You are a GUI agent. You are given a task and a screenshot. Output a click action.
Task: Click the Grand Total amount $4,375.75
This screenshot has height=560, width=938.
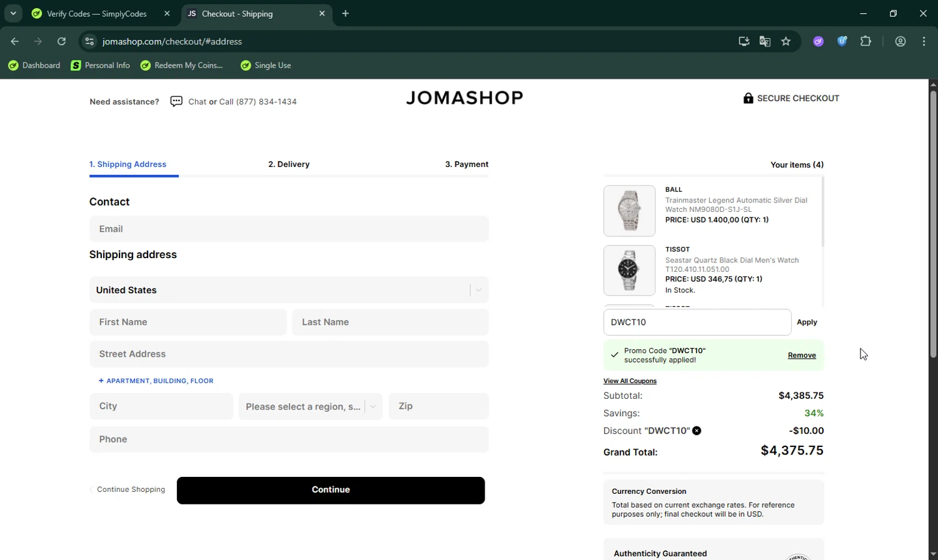pos(792,451)
